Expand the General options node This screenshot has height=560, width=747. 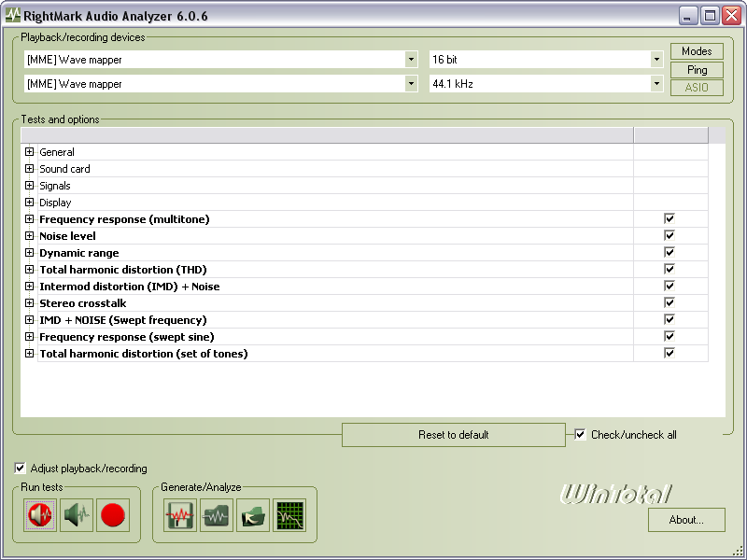30,151
